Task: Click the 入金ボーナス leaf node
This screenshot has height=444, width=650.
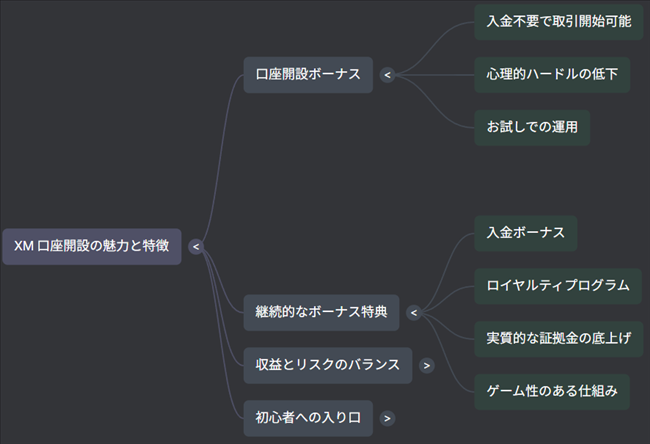Action: [x=525, y=233]
